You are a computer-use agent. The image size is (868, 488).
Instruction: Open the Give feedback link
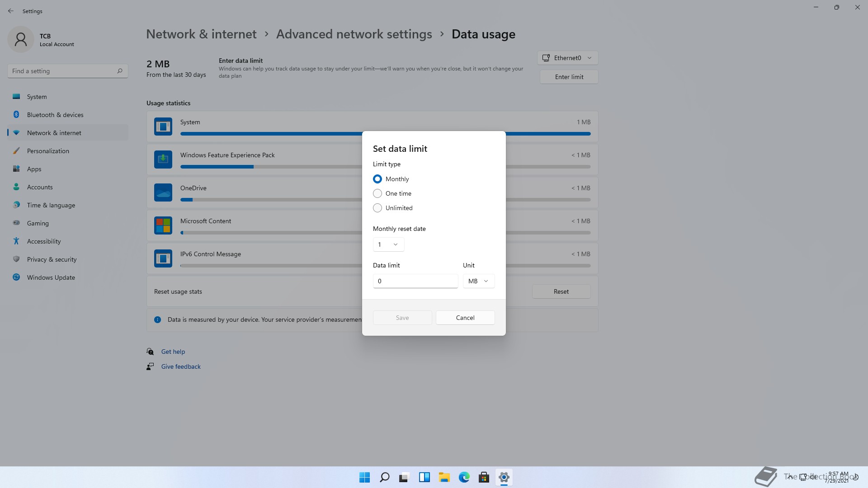pos(181,366)
